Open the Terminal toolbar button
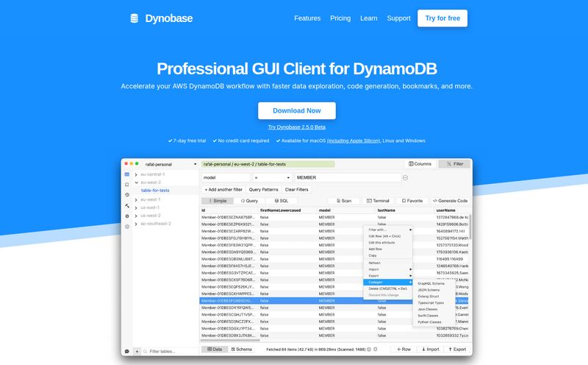Viewport: 588px width, 365px height. [x=378, y=201]
